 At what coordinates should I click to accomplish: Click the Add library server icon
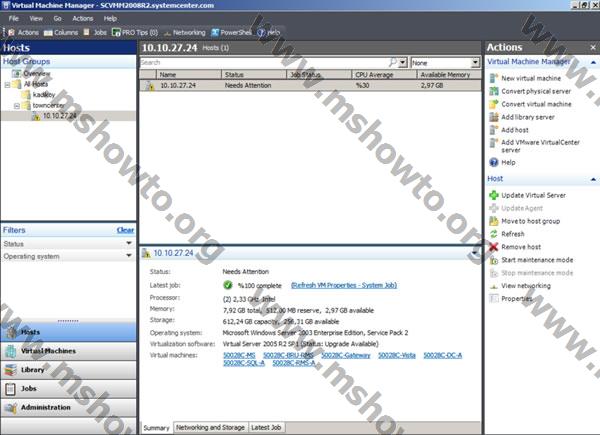pos(494,117)
